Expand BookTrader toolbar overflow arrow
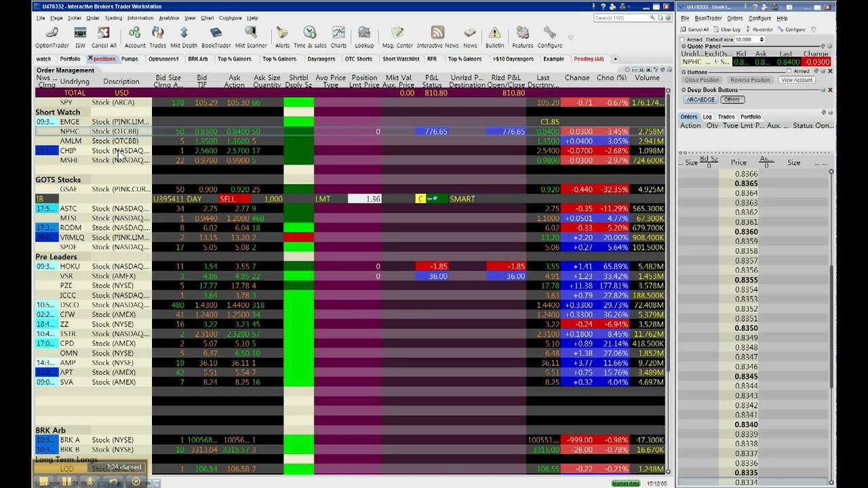This screenshot has height=488, width=868. click(813, 29)
